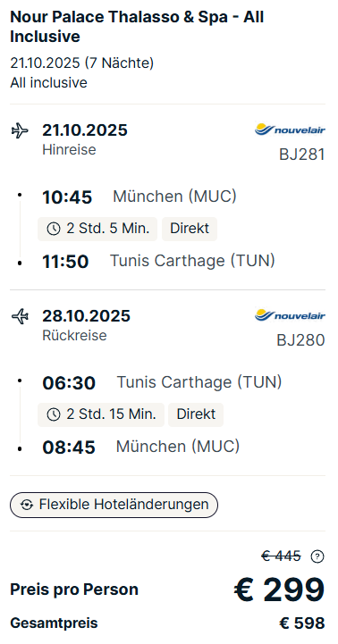Select the Direkt badge on the outbound flight
The width and height of the screenshot is (338, 644).
(x=190, y=229)
